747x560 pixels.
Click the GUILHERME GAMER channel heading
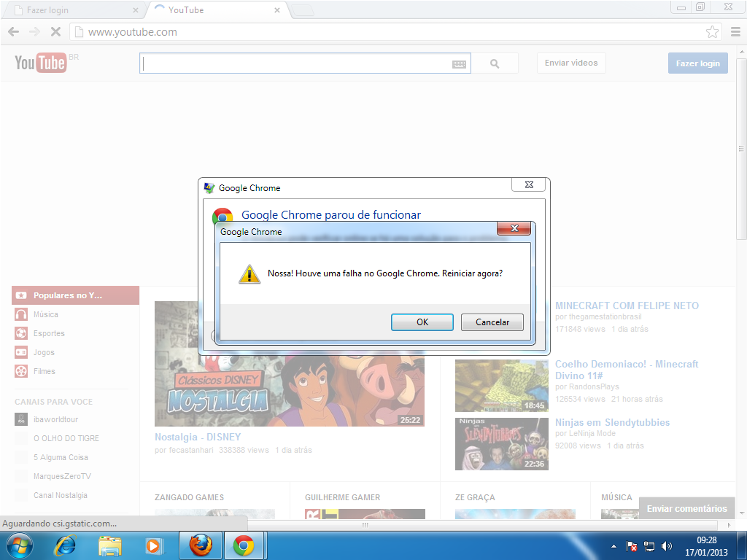pyautogui.click(x=343, y=497)
